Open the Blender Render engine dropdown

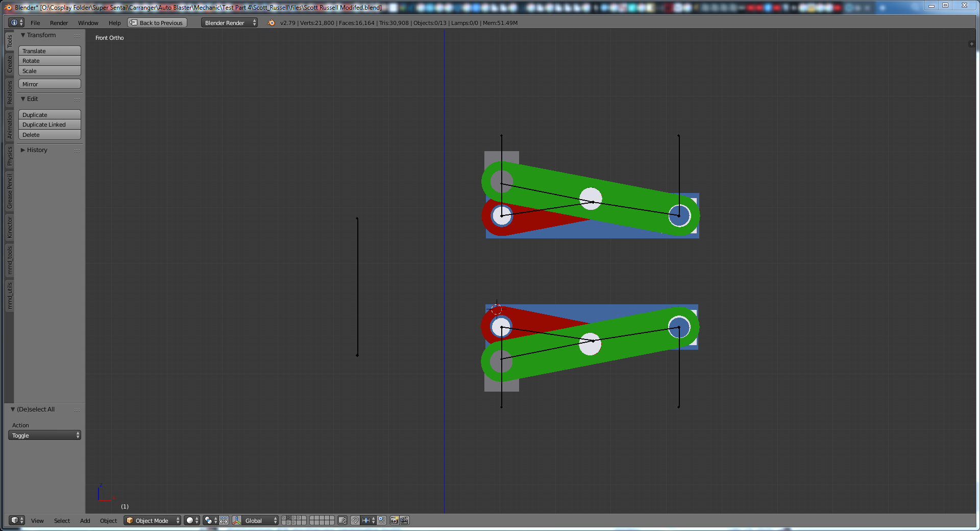click(x=229, y=22)
